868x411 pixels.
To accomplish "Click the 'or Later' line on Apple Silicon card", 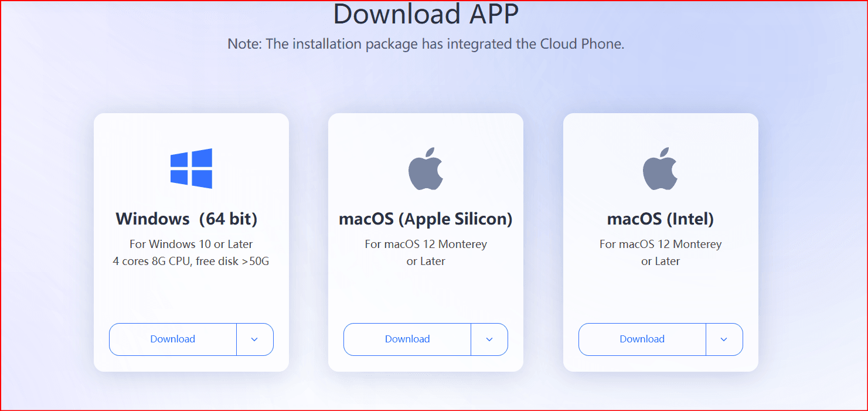I will pyautogui.click(x=426, y=261).
